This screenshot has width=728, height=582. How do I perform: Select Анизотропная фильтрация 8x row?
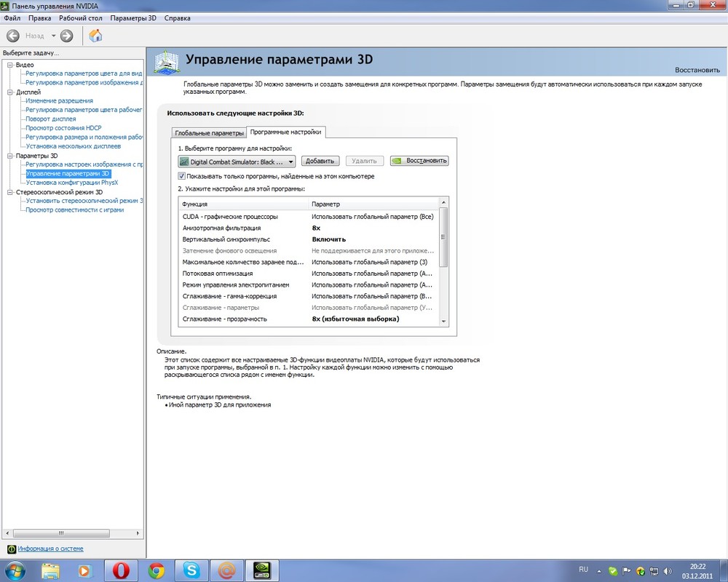pyautogui.click(x=308, y=228)
